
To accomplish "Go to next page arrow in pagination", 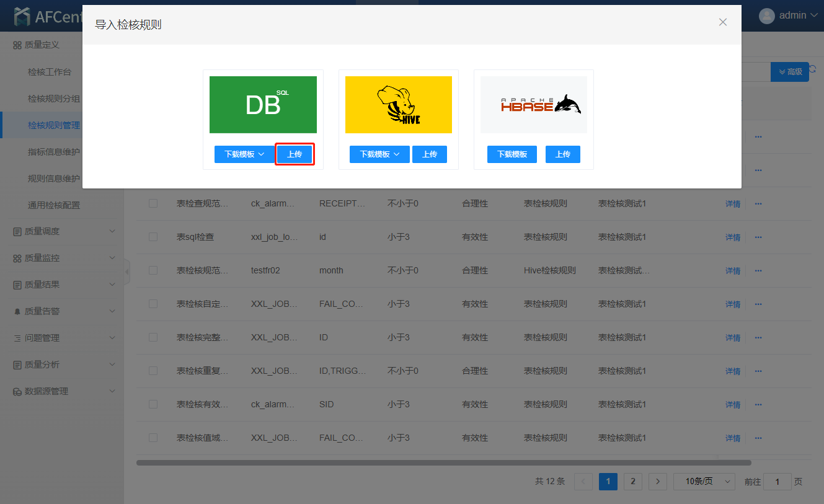I will coord(657,482).
